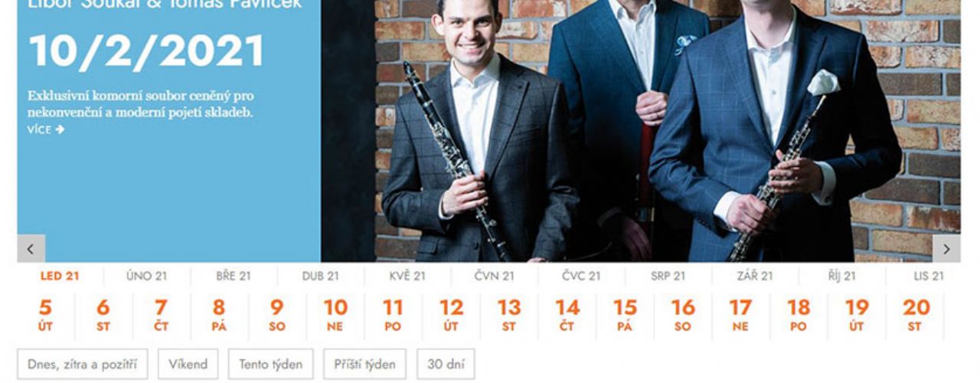This screenshot has height=383, width=980.
Task: Go to the previous slide with left arrow
Action: click(31, 248)
